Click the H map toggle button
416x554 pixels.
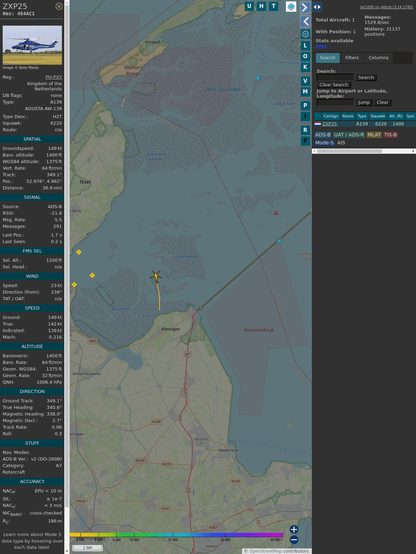(x=261, y=6)
